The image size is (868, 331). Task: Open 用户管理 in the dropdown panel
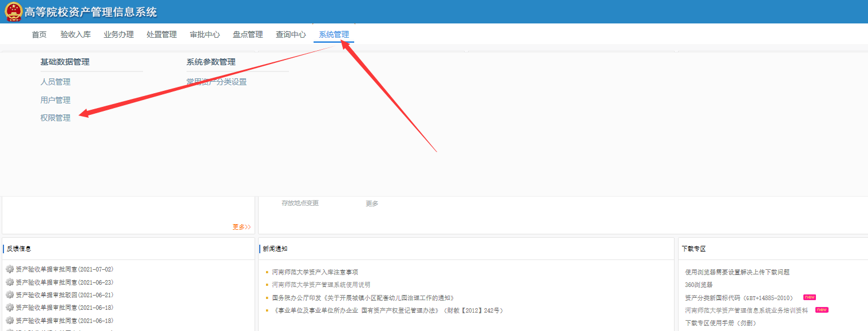[56, 100]
